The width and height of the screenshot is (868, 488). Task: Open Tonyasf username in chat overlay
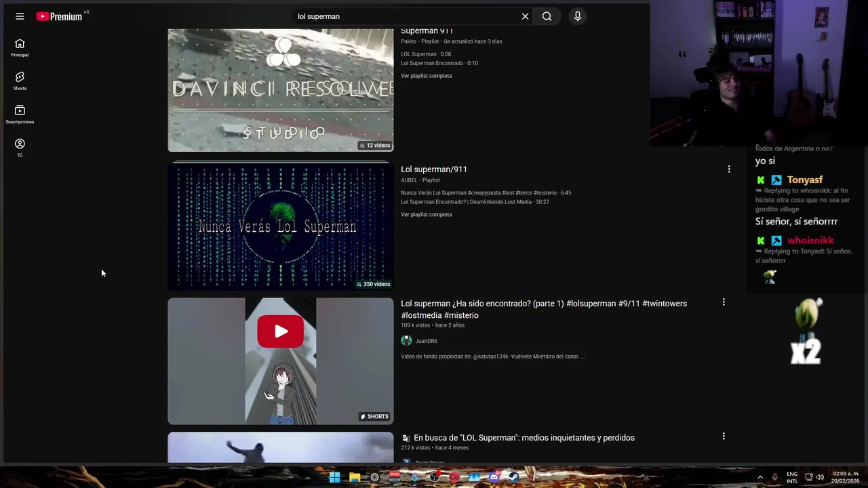805,180
